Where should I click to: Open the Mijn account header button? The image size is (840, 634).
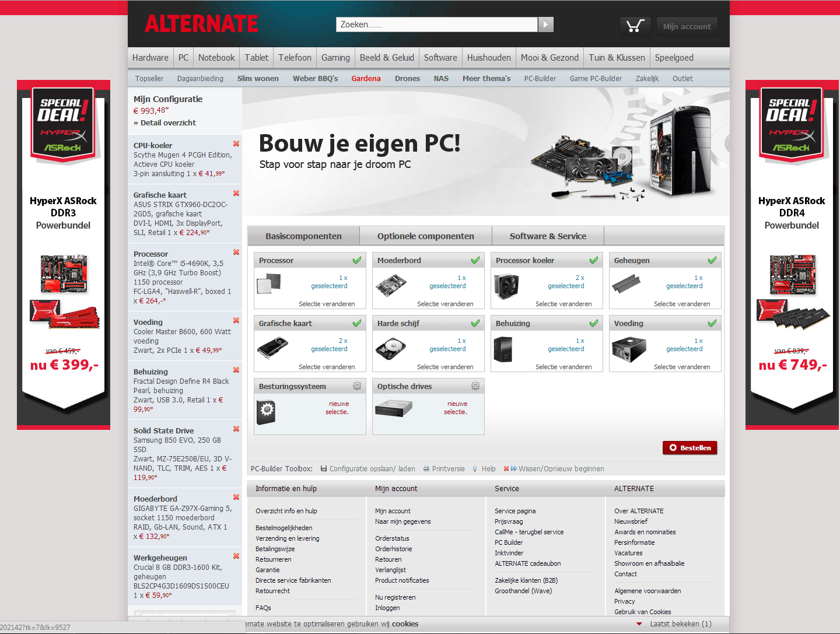pos(687,26)
